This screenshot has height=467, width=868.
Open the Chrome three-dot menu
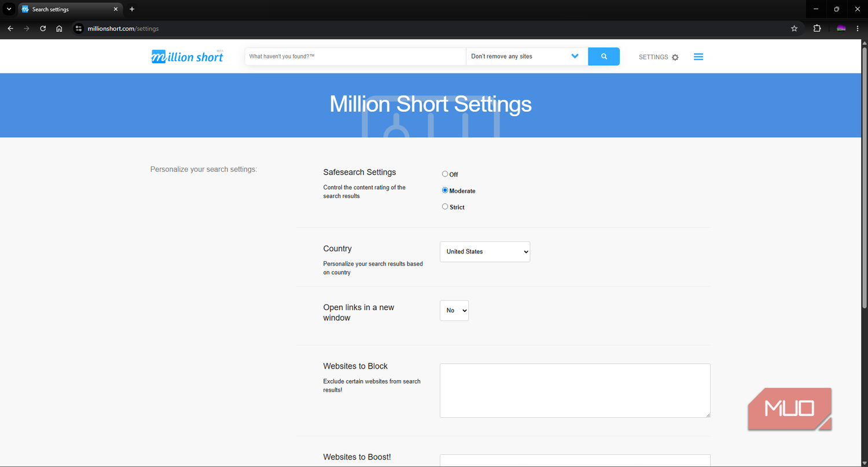(858, 28)
